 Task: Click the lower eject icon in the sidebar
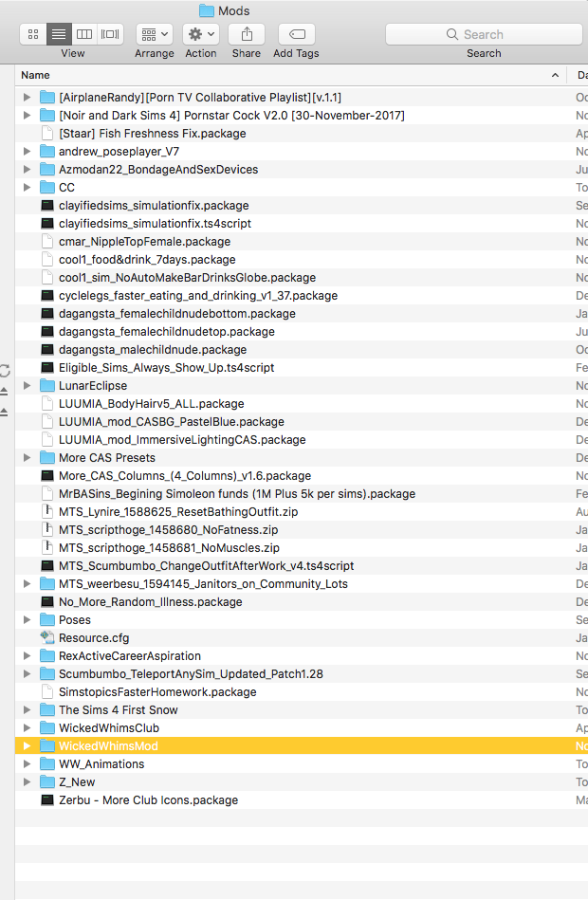(x=4, y=413)
